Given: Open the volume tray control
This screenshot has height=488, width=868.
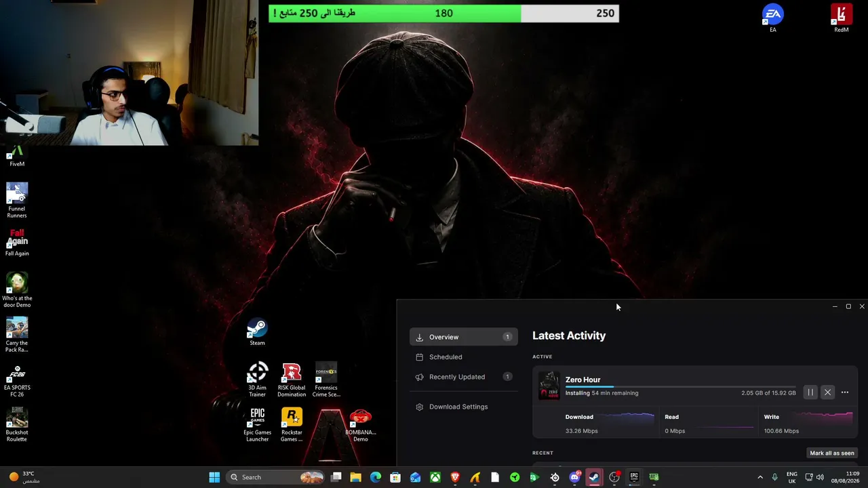Looking at the screenshot, I should pyautogui.click(x=821, y=477).
